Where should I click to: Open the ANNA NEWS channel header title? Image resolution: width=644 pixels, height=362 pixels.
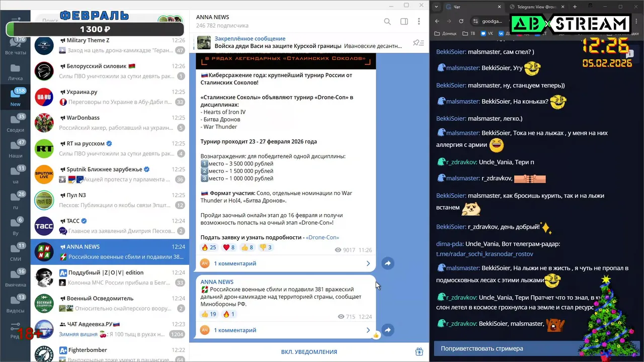point(213,17)
